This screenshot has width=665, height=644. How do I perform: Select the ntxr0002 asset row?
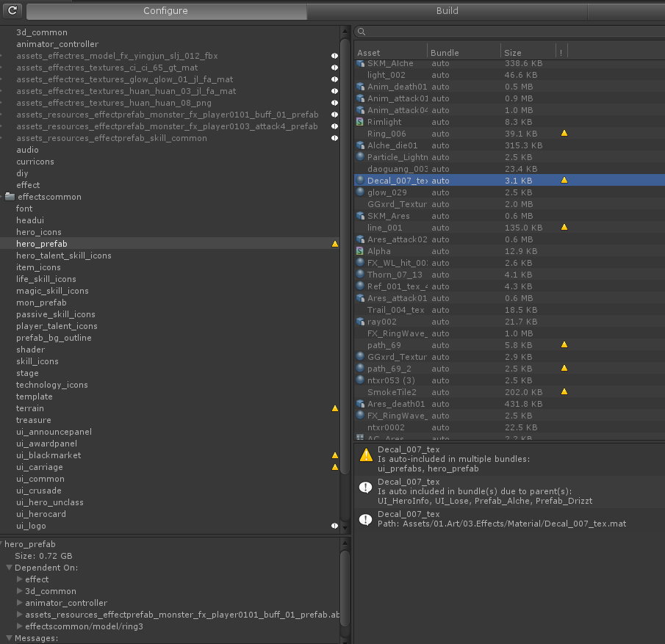click(509, 427)
